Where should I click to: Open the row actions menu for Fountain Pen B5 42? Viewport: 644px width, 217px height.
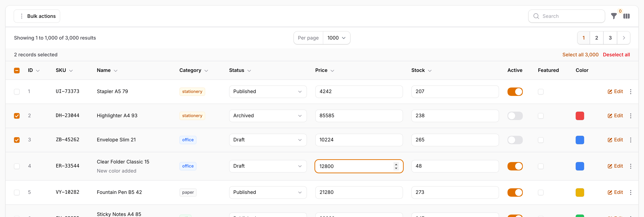pos(631,192)
